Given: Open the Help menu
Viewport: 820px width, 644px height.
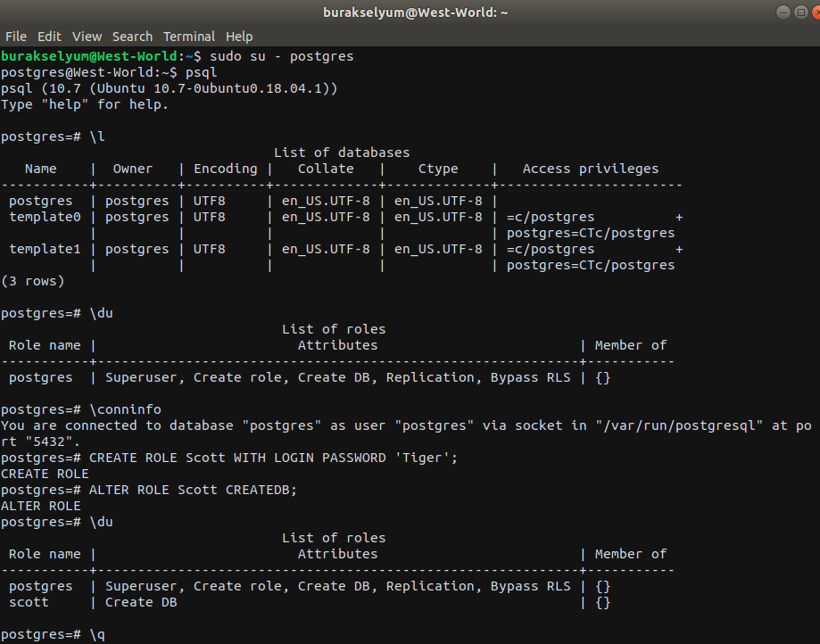Looking at the screenshot, I should point(239,37).
